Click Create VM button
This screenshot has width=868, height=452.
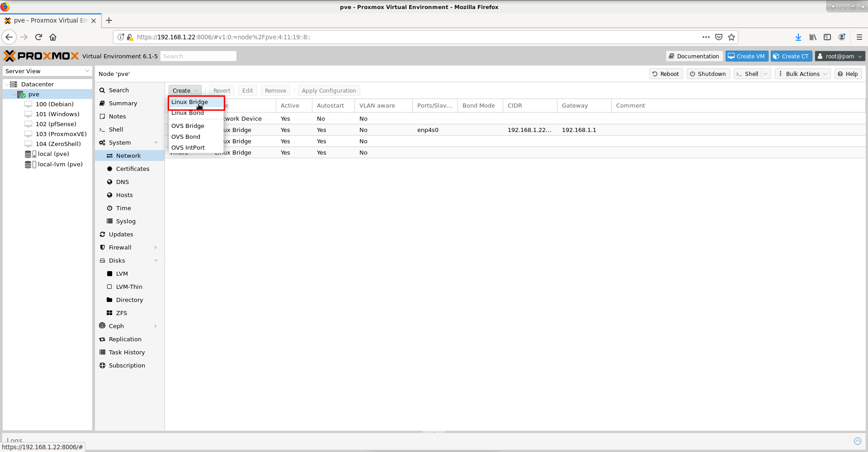747,56
